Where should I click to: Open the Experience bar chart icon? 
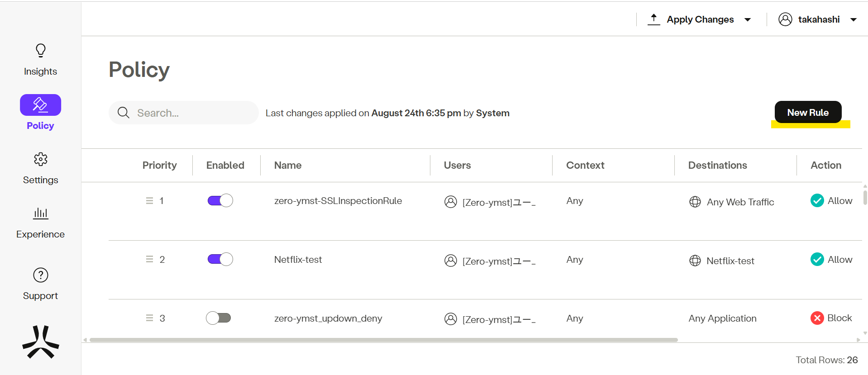pyautogui.click(x=41, y=213)
